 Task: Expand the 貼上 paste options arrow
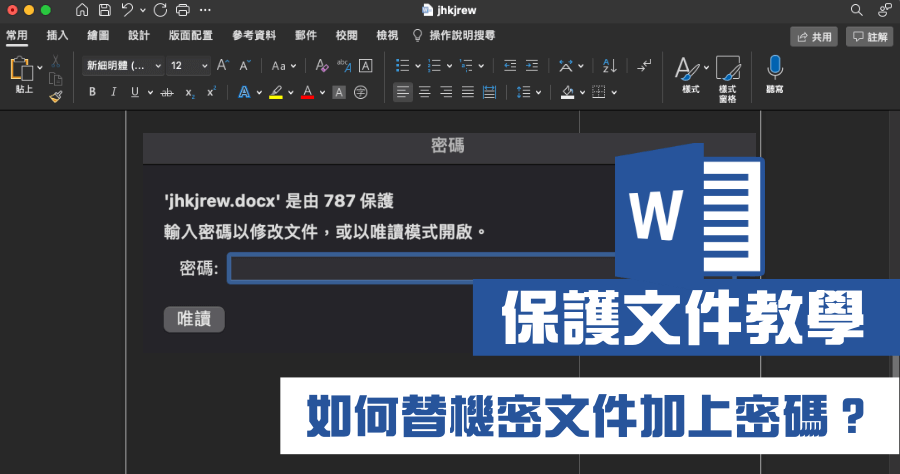(x=40, y=68)
